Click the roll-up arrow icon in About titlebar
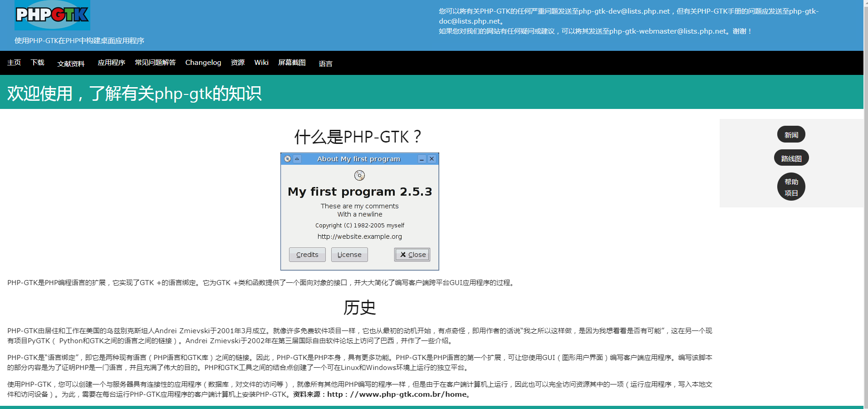The height and width of the screenshot is (409, 868). (x=297, y=159)
